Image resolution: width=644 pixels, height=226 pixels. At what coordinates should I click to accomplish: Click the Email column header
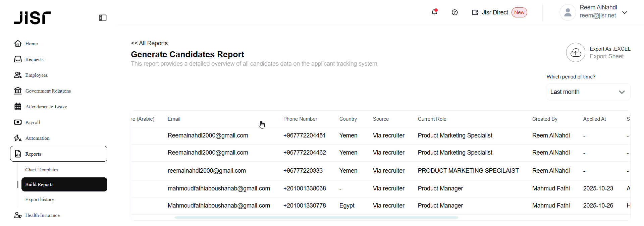coord(174,119)
